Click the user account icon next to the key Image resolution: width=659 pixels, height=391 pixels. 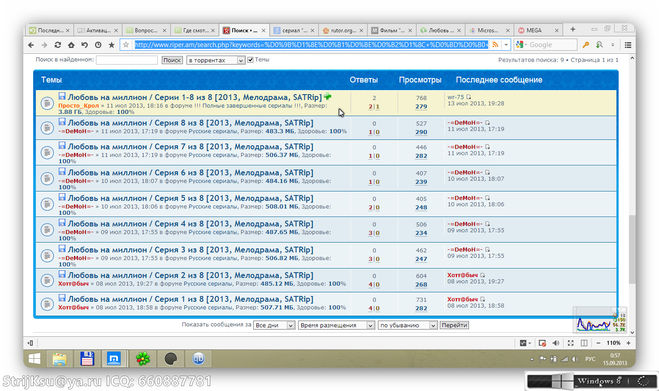point(599,45)
